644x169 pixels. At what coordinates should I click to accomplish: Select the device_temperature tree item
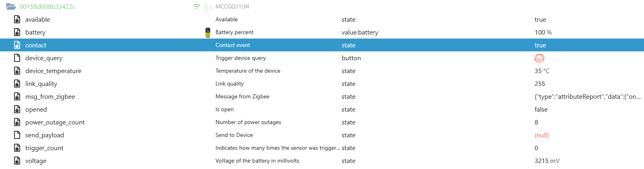(x=53, y=71)
